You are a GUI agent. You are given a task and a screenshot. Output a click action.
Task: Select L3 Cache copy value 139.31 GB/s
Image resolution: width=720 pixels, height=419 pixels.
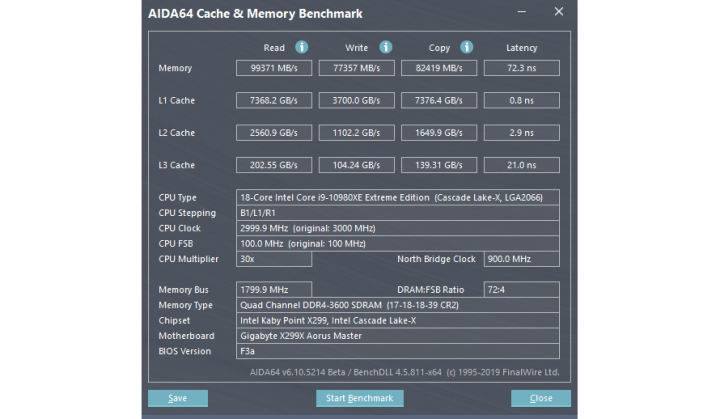(439, 165)
